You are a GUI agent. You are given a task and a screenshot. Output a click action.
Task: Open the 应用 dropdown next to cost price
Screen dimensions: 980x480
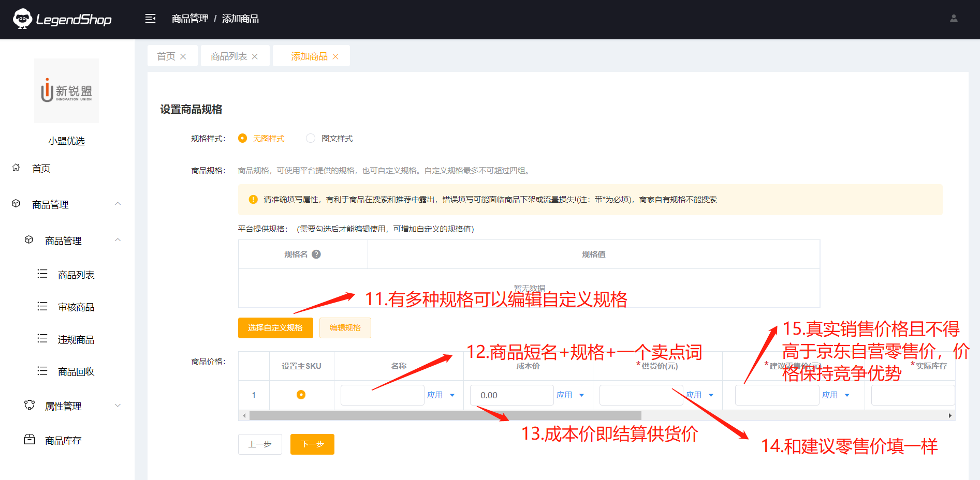[582, 395]
